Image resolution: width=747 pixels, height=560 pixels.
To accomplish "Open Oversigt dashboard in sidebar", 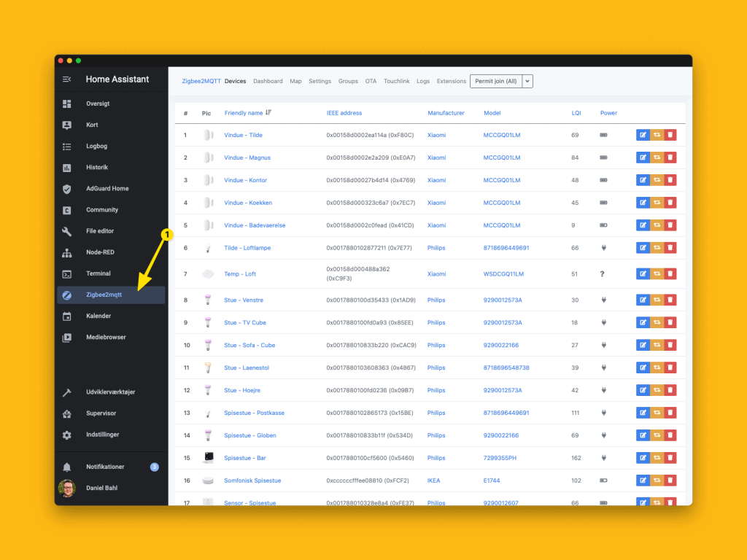I will coord(111,104).
